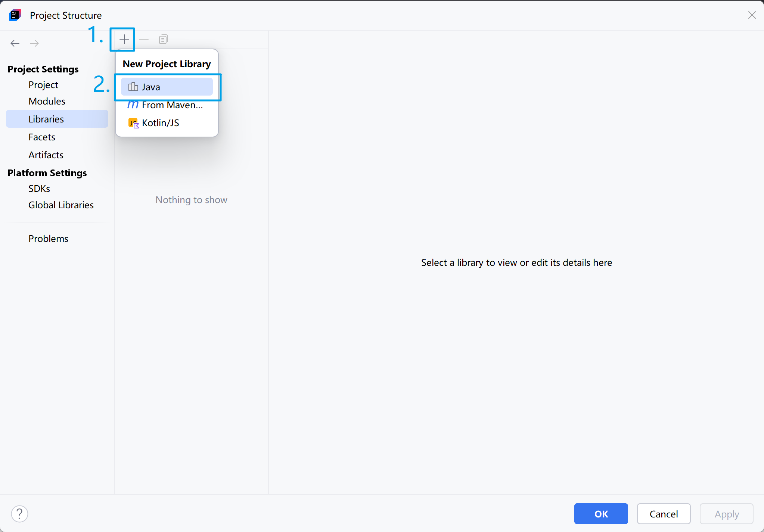
Task: Click the copy library icon
Action: pos(163,39)
